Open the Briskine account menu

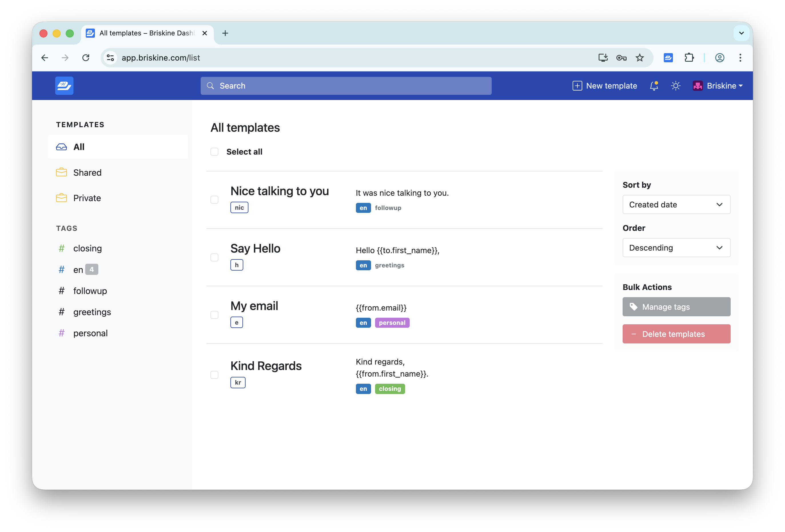coord(718,86)
